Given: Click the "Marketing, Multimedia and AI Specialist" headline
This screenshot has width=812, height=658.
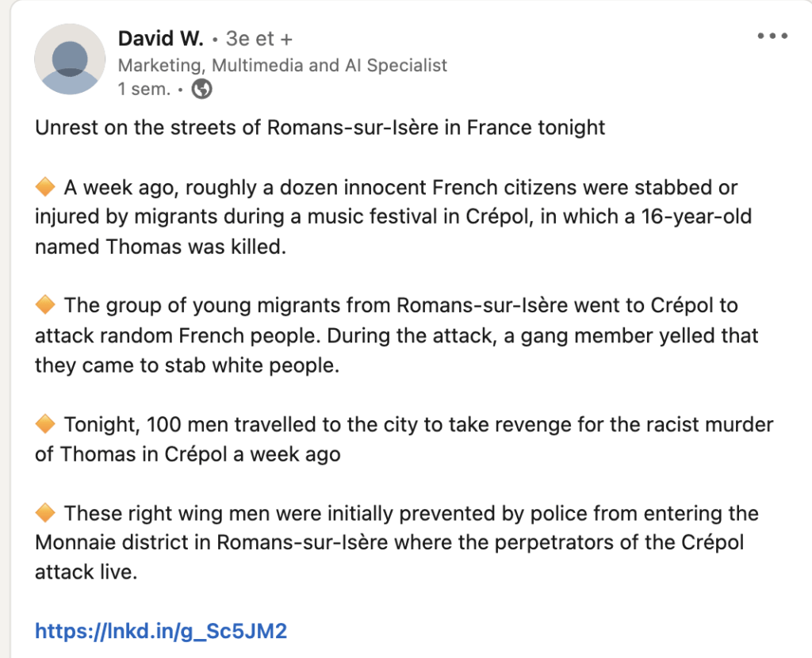Looking at the screenshot, I should 282,65.
